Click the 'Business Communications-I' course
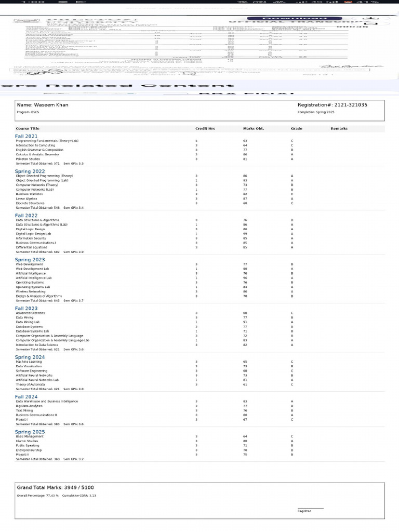 pyautogui.click(x=36, y=243)
